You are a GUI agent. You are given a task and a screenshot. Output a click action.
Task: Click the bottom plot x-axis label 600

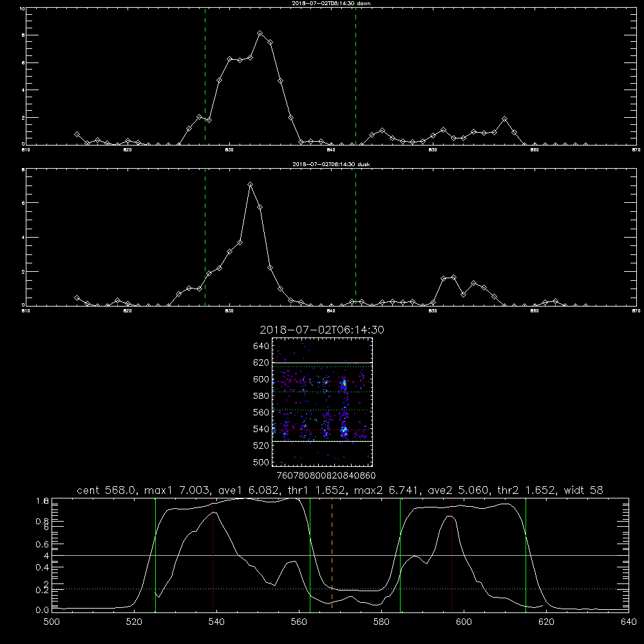point(464,622)
